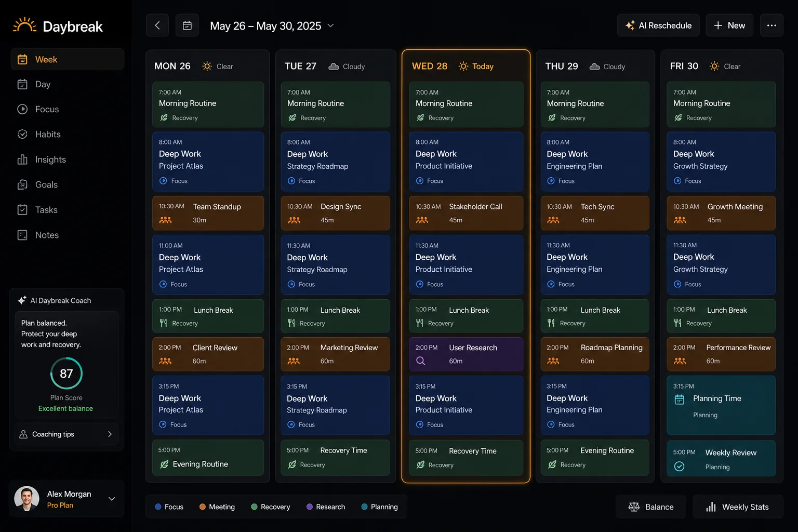Toggle the Meeting category legend filter
Image resolution: width=798 pixels, height=532 pixels.
pyautogui.click(x=217, y=507)
